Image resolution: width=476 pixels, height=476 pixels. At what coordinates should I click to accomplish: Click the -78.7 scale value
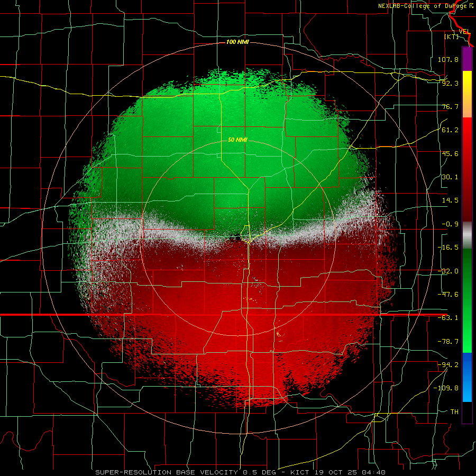pyautogui.click(x=448, y=342)
